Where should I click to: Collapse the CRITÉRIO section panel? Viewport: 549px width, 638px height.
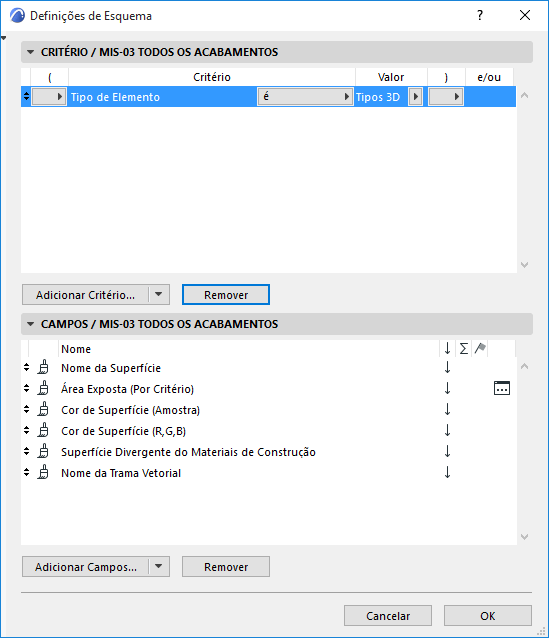[30, 52]
